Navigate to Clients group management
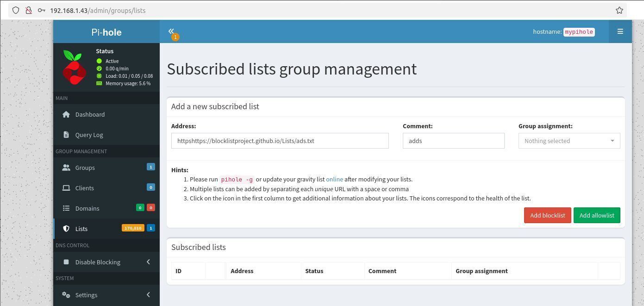The width and height of the screenshot is (644, 306). pos(84,188)
